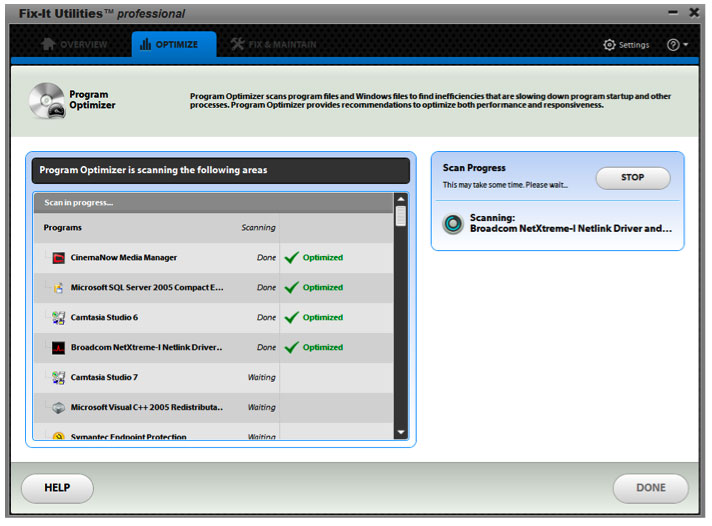Screen dimensions: 712x526
Task: Click the Program Optimizer disc icon
Action: click(x=47, y=100)
